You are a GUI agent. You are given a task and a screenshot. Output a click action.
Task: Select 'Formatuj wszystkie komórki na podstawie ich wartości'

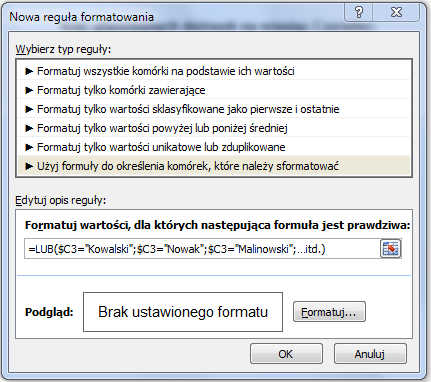coord(214,71)
